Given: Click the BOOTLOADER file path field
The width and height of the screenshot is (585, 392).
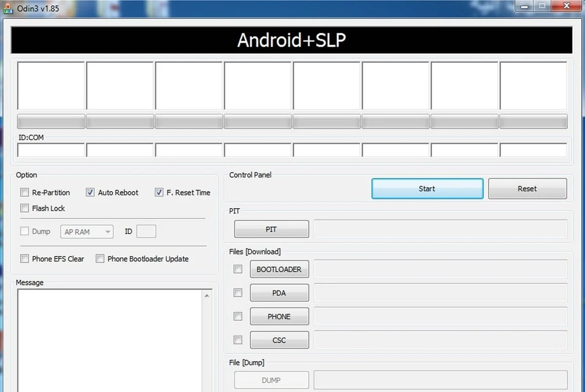Looking at the screenshot, I should tap(441, 269).
